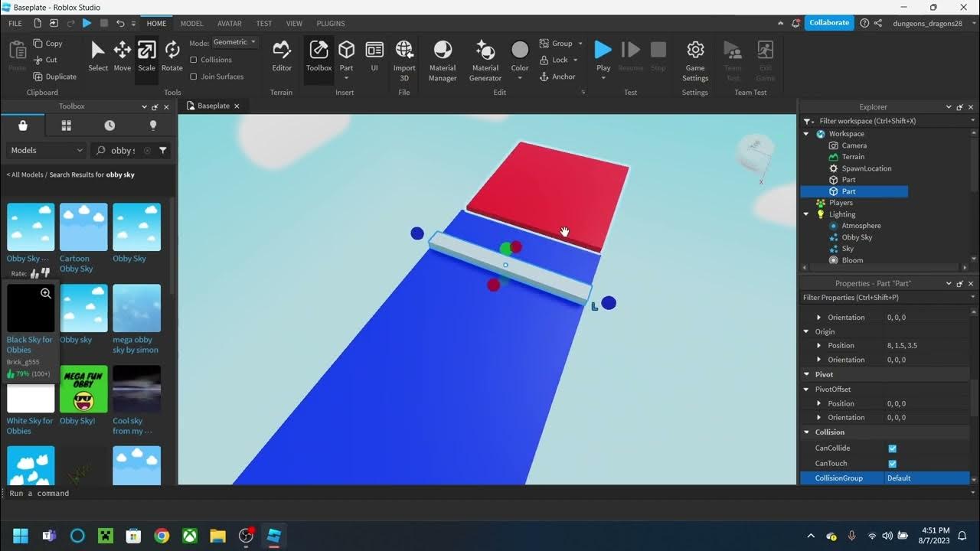
Task: Launch the Material Generator
Action: pos(485,60)
